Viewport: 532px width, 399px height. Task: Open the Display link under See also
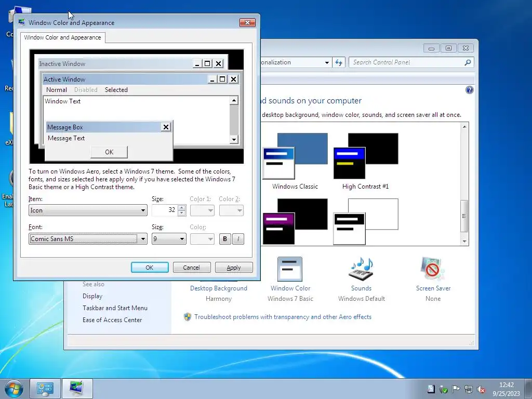92,296
